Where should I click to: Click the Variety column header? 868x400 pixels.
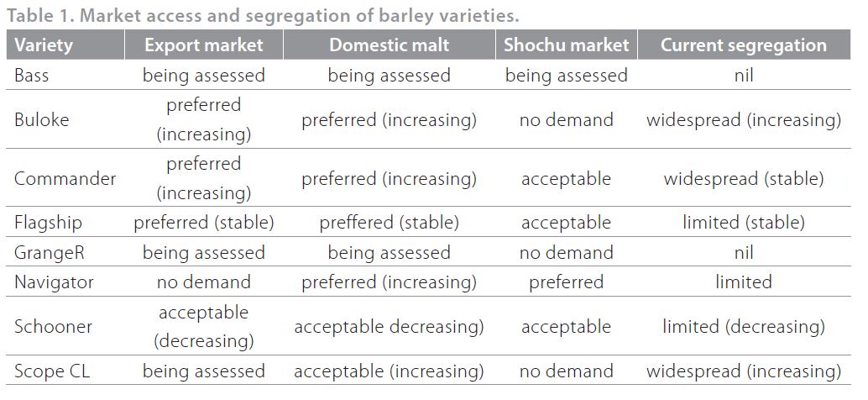tap(44, 45)
